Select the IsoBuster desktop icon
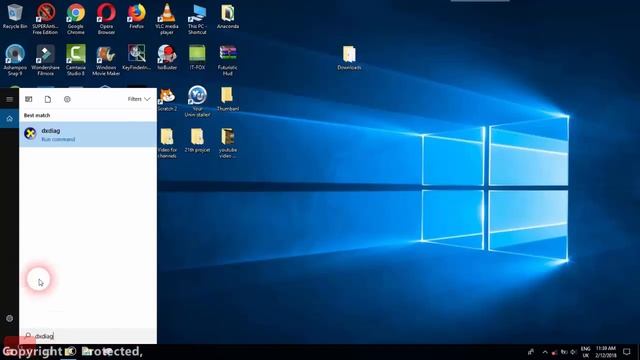The width and height of the screenshot is (640, 360). pos(167,58)
